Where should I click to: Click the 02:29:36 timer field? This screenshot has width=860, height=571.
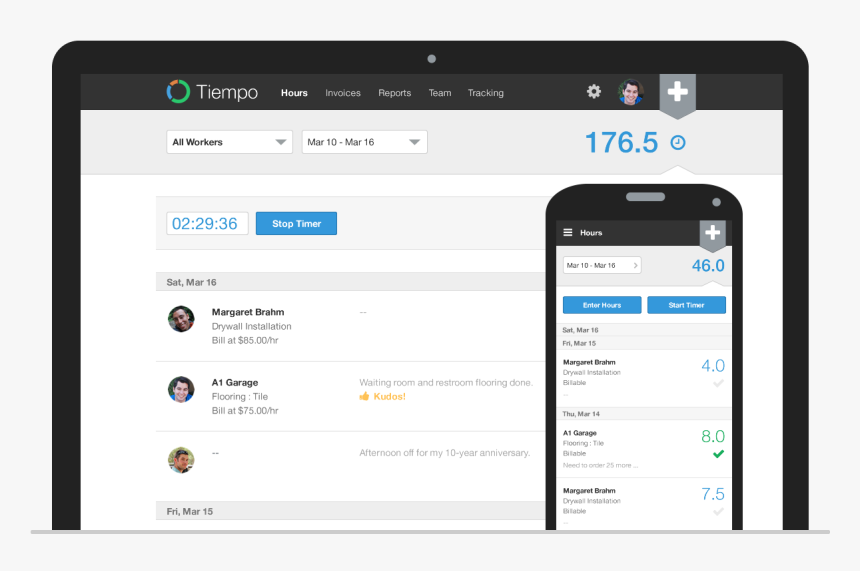pos(207,223)
